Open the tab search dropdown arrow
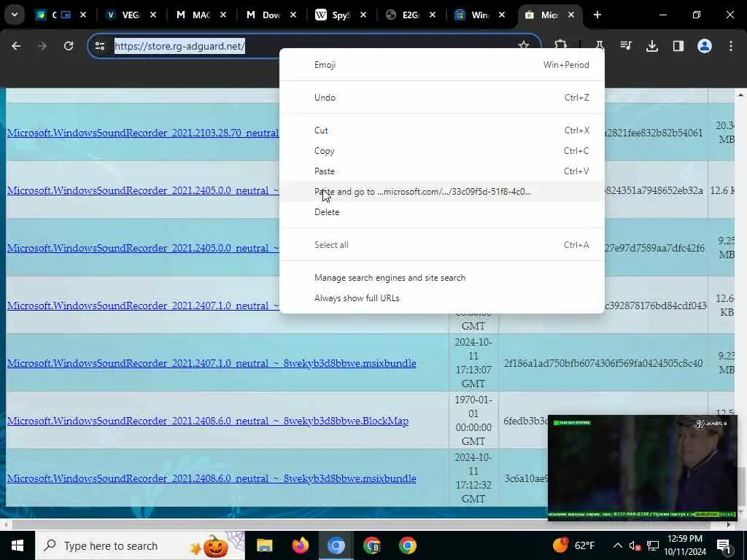Screen dimensions: 747x560 click(15, 15)
